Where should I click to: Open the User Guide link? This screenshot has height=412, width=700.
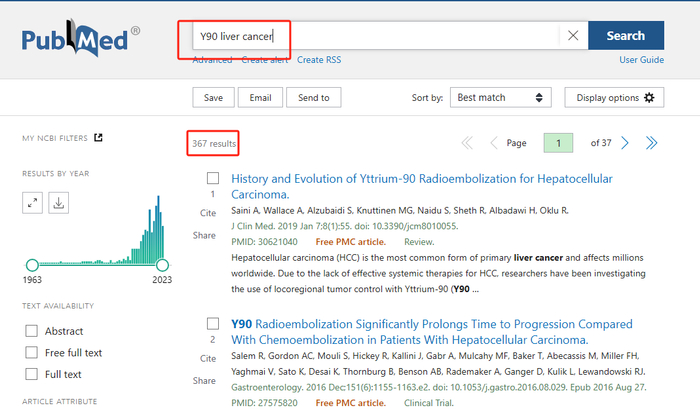(x=642, y=60)
